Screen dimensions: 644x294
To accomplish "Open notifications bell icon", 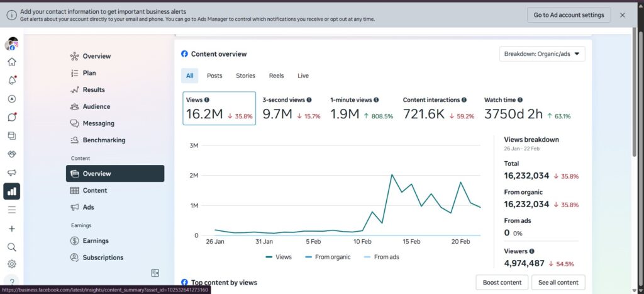I will pos(12,80).
